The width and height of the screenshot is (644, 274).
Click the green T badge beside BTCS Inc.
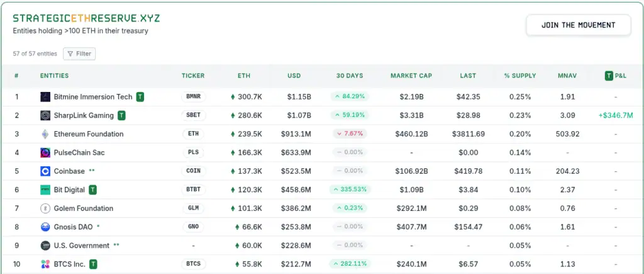click(94, 264)
